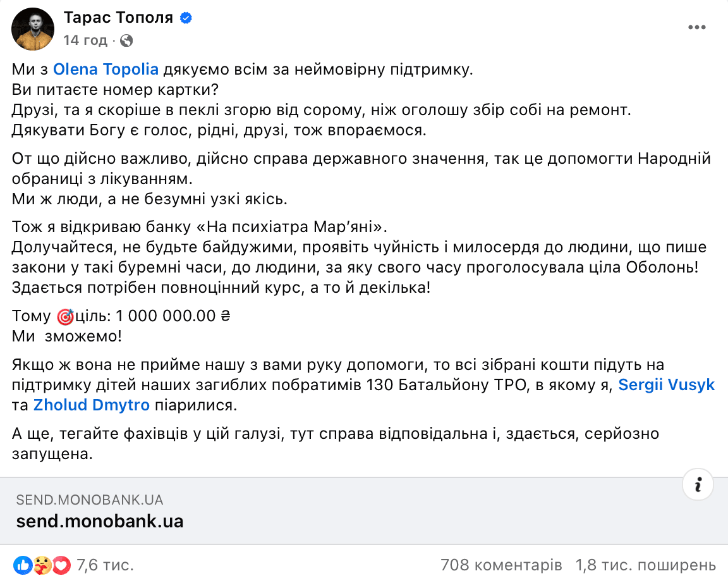Click the Care hug reaction icon
The width and height of the screenshot is (728, 583).
(42, 564)
